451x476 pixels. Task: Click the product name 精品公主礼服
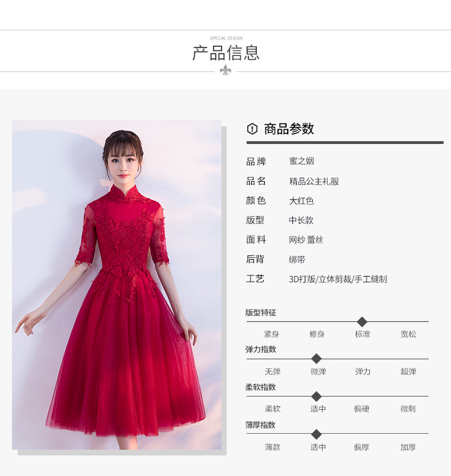314,181
